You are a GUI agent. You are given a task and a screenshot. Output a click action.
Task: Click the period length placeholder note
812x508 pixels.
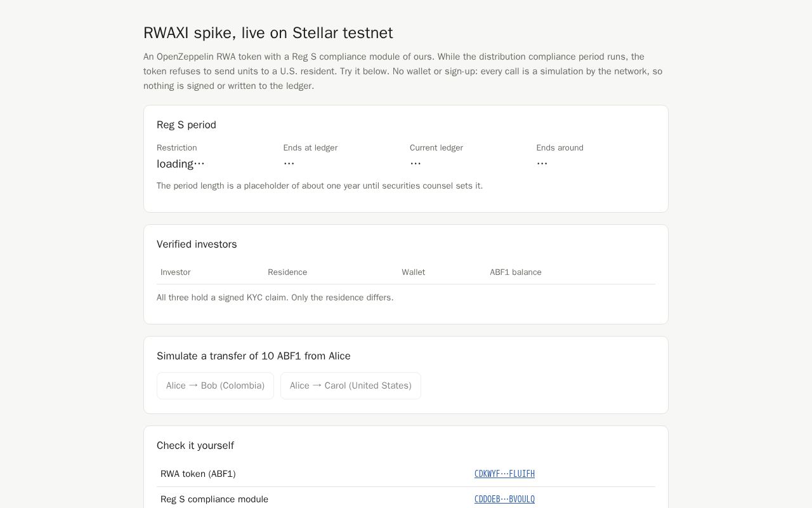[320, 186]
